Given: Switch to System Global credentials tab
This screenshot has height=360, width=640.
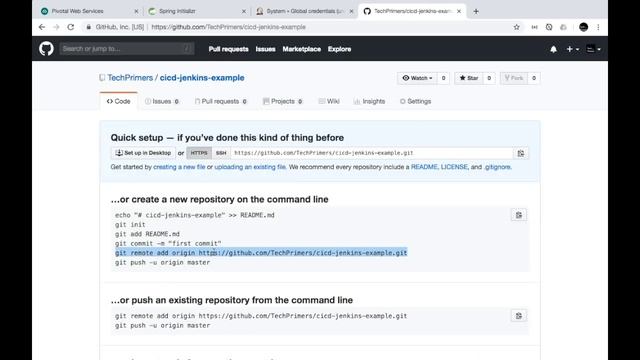Looking at the screenshot, I should point(304,11).
